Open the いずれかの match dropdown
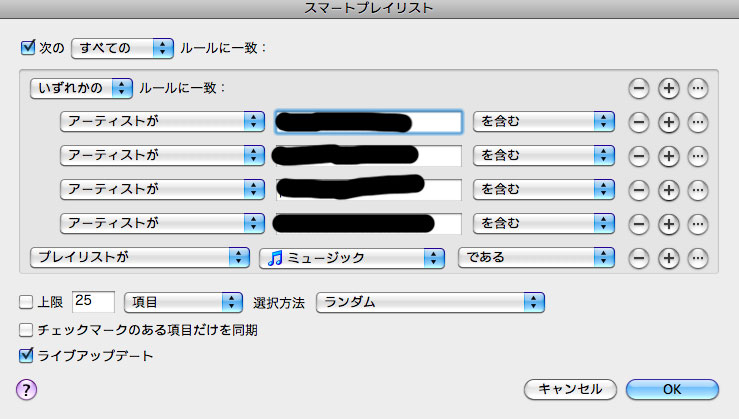Screen dimensions: 739x419 [x=81, y=88]
